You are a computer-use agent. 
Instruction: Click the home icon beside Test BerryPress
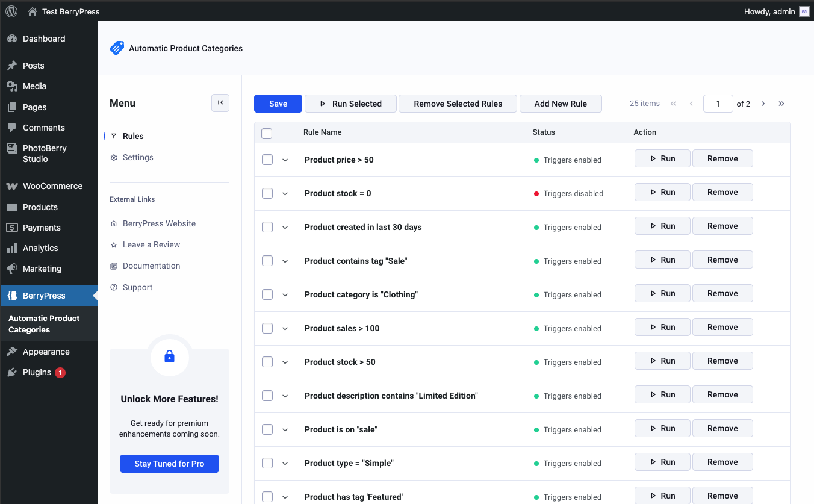[x=33, y=11]
